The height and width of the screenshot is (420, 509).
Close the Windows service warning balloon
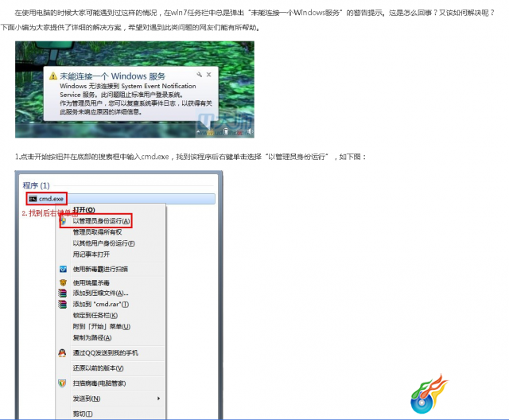208,74
